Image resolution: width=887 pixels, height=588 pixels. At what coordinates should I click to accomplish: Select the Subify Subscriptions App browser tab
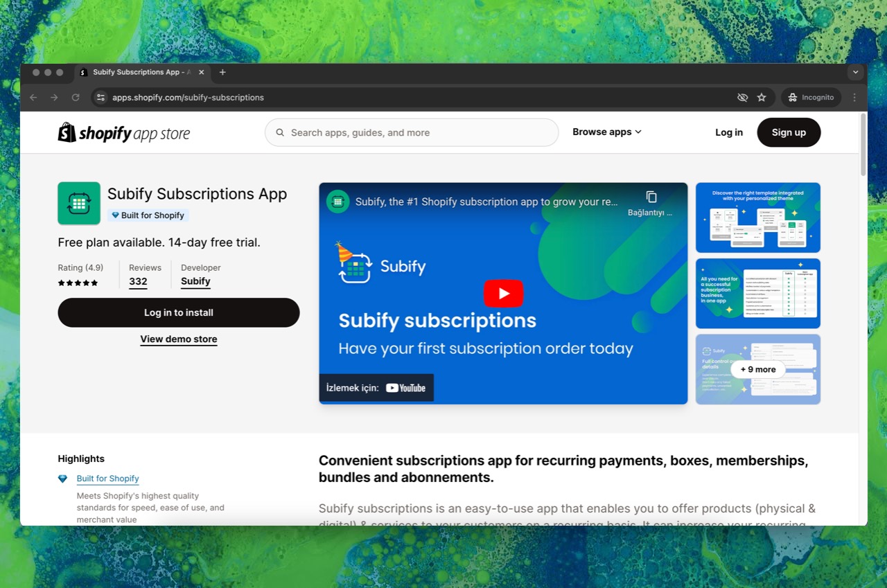point(139,72)
